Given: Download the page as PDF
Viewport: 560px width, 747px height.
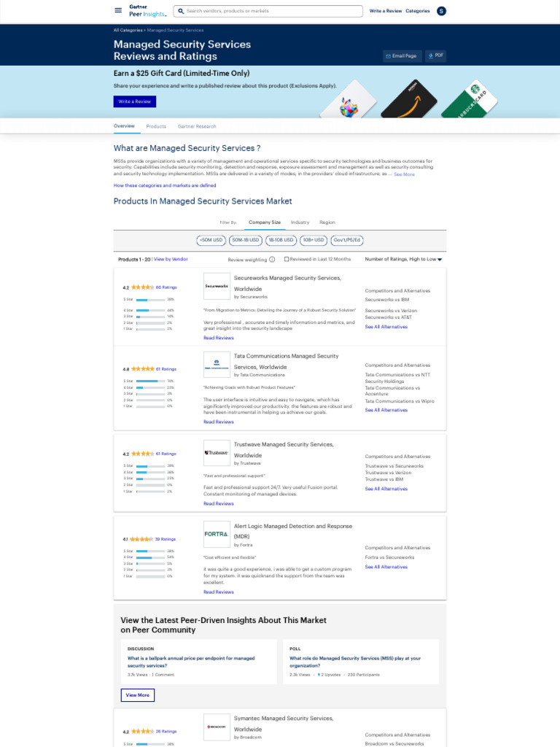Looking at the screenshot, I should [x=435, y=55].
